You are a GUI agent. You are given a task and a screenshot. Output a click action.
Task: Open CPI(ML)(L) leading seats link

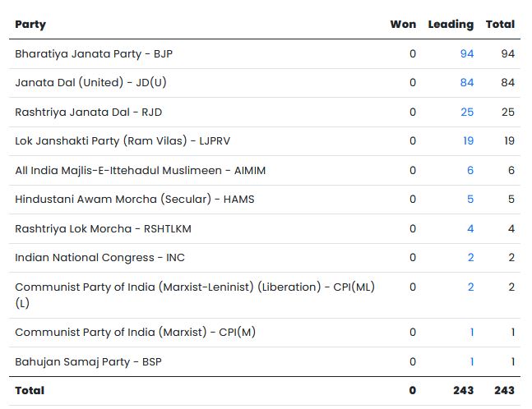point(470,287)
